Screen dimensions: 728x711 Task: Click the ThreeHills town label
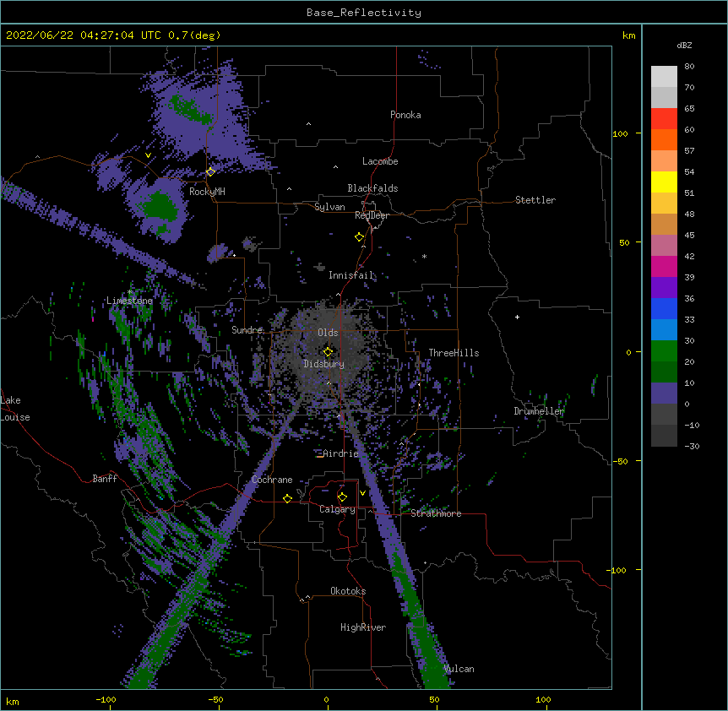pos(454,353)
